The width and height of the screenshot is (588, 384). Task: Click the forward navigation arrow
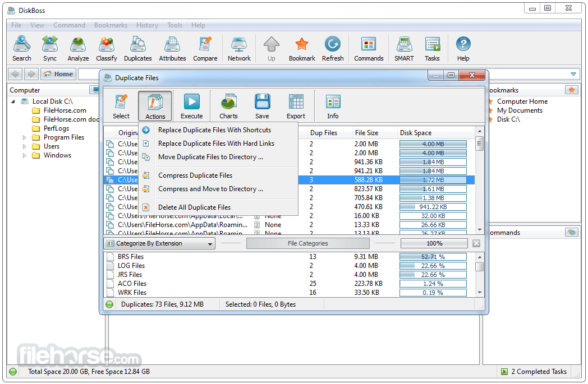[31, 74]
